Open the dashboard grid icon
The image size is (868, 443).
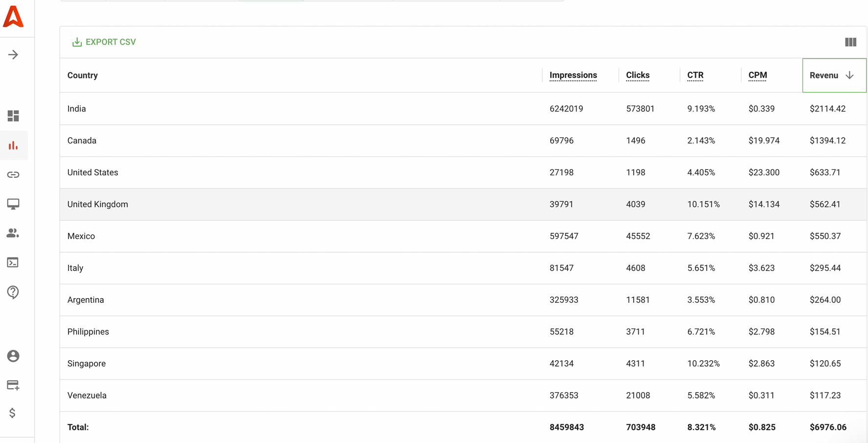(x=13, y=116)
